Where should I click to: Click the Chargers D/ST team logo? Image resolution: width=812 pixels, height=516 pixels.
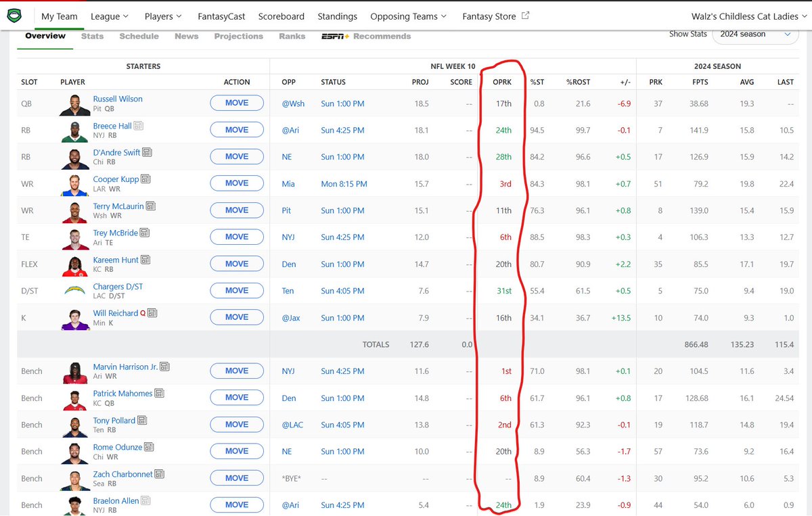click(74, 291)
